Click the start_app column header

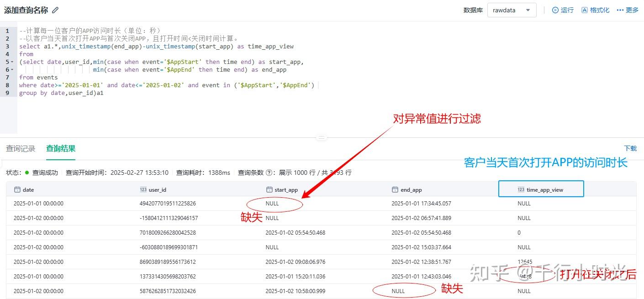point(321,189)
